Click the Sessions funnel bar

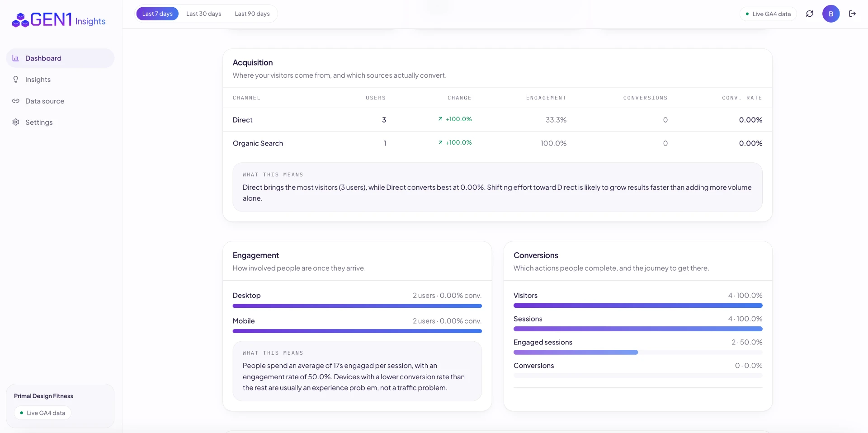pyautogui.click(x=638, y=329)
